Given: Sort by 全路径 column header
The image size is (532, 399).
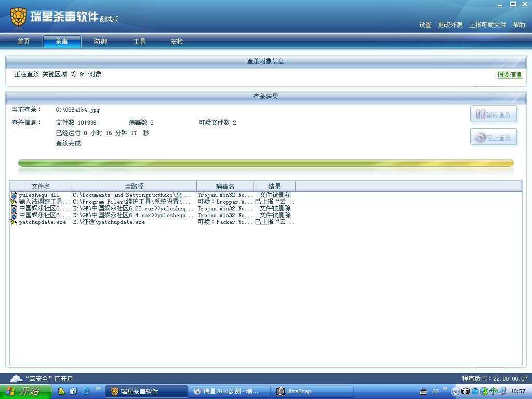Looking at the screenshot, I should 135,187.
